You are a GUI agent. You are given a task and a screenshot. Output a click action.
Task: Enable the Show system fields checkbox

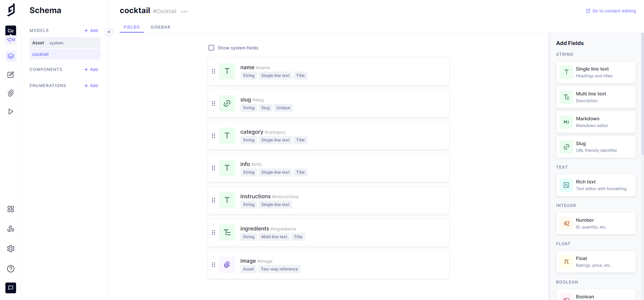(211, 48)
